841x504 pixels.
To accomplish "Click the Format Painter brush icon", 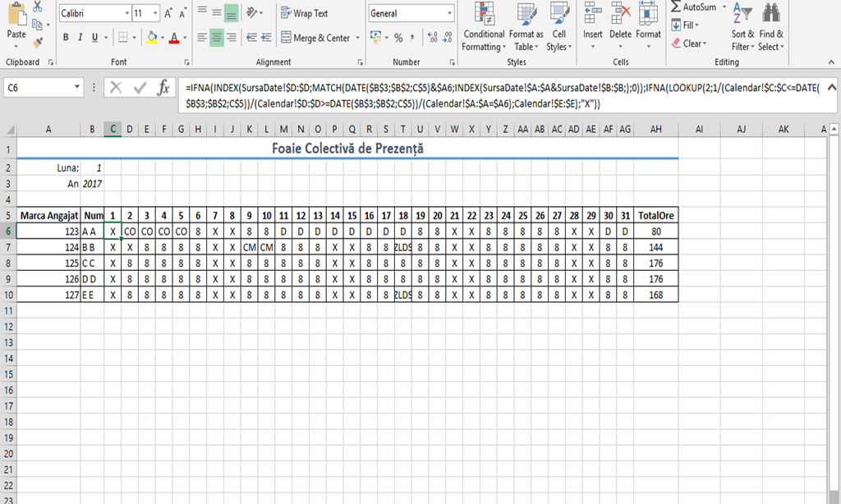I will [x=39, y=41].
